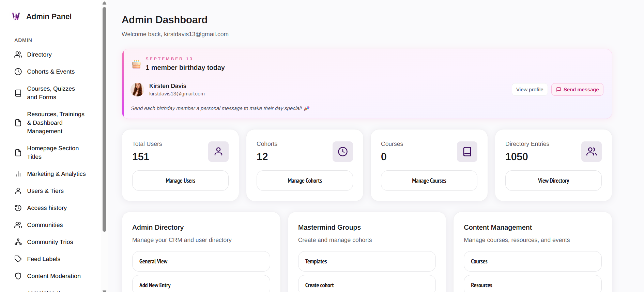Go to Cohorts & Events section

(x=51, y=72)
